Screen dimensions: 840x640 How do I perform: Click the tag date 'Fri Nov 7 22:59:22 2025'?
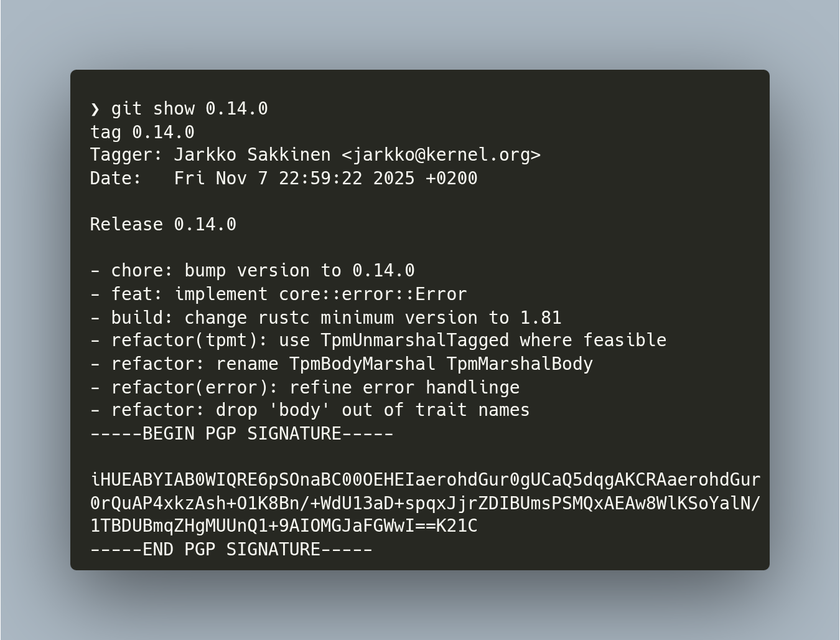[x=294, y=179]
